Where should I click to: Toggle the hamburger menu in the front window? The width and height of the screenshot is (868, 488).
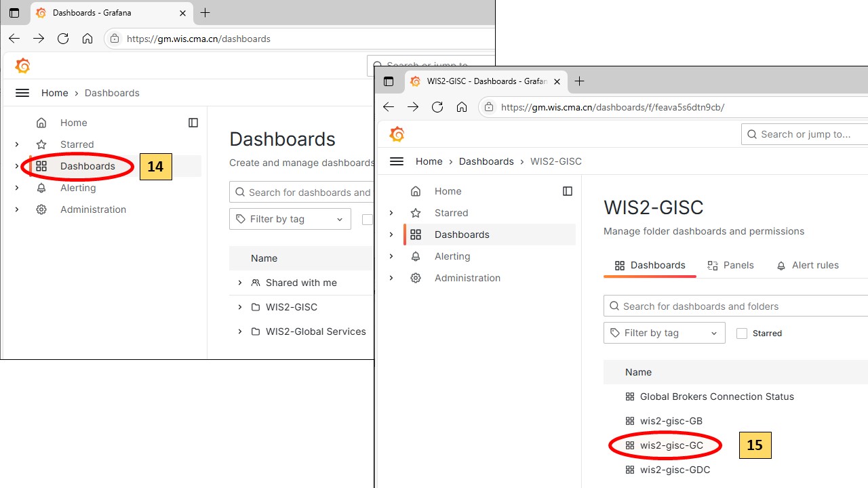397,161
